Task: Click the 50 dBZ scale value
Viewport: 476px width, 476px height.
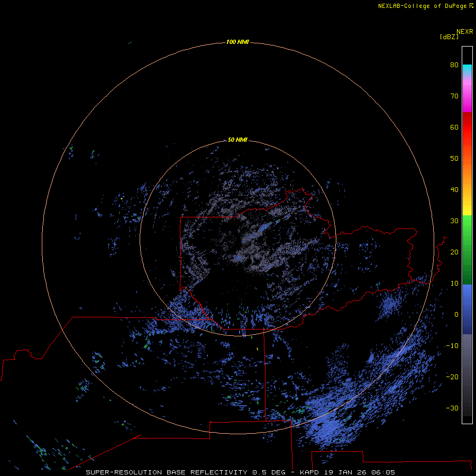Action: tap(454, 159)
